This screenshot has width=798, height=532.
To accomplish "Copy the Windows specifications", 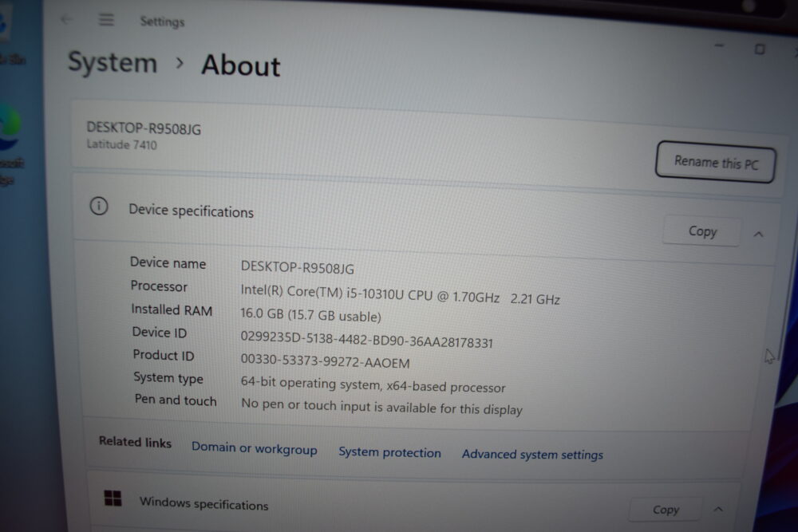I will point(666,510).
